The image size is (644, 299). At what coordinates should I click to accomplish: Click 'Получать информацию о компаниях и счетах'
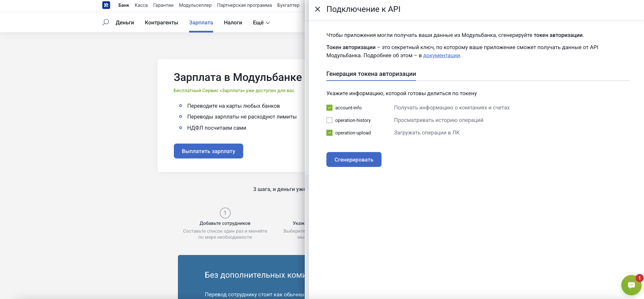click(452, 108)
